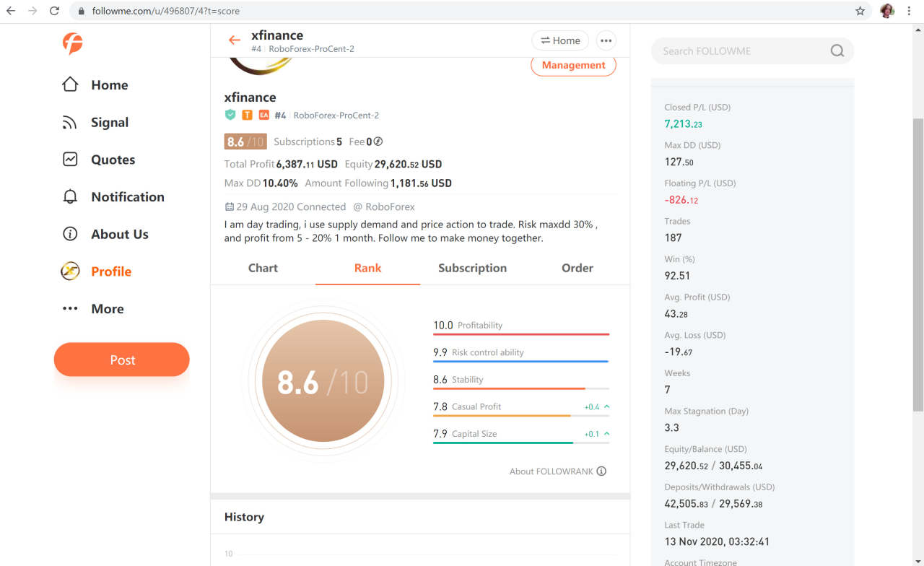Go back with the orange arrow
The width and height of the screenshot is (924, 566).
(234, 40)
